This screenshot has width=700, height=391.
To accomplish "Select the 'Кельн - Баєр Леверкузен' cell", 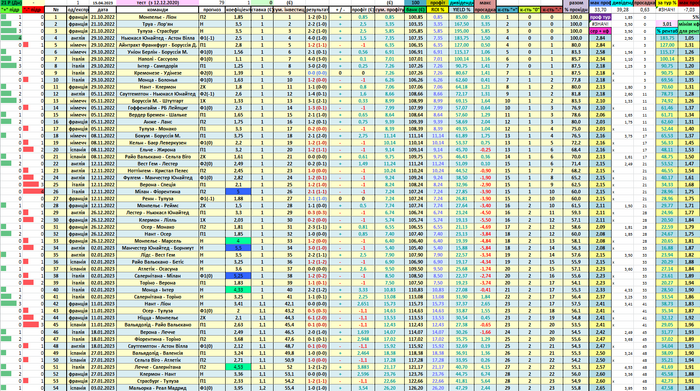I will (x=158, y=143).
